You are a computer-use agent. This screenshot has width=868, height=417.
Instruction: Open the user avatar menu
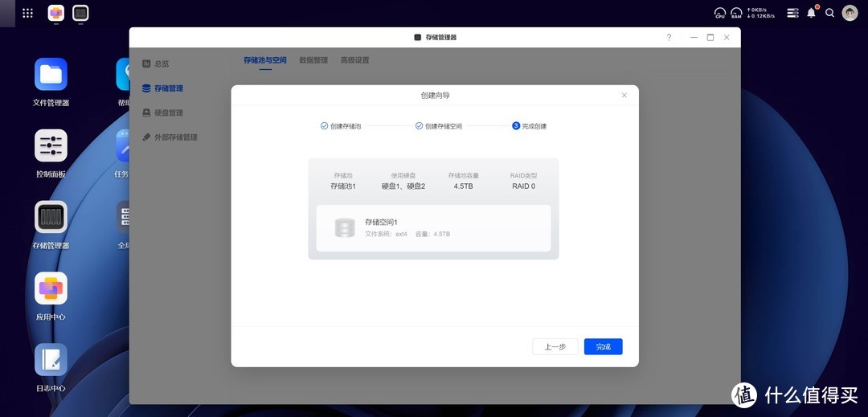pos(850,13)
